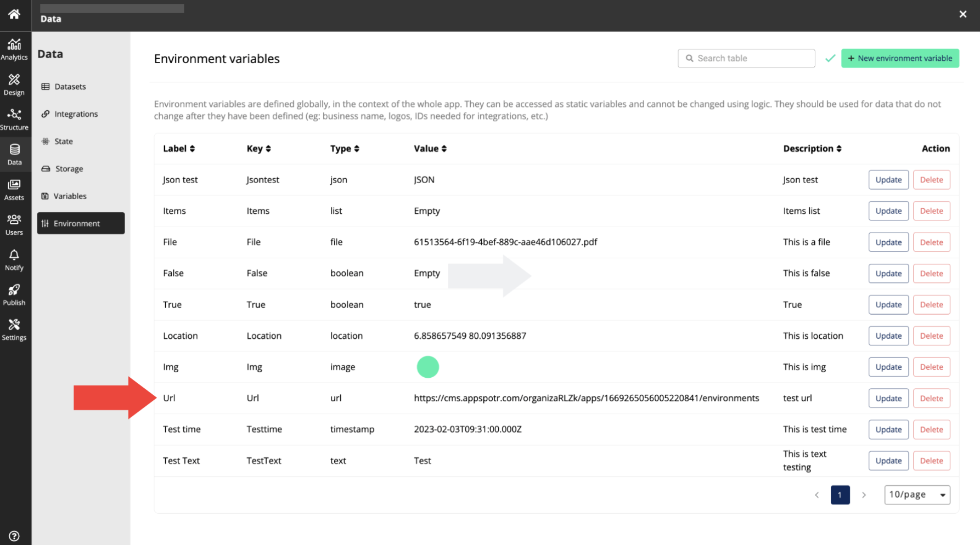Delete the File variable

click(931, 242)
